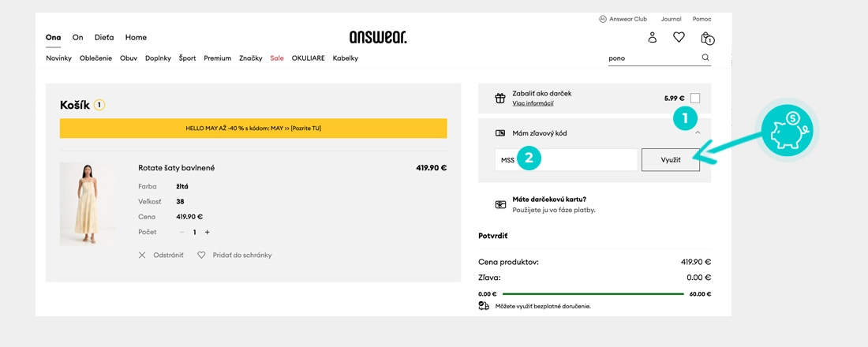Screen dimensions: 868x347
Task: Open the Značky menu
Action: (x=251, y=58)
